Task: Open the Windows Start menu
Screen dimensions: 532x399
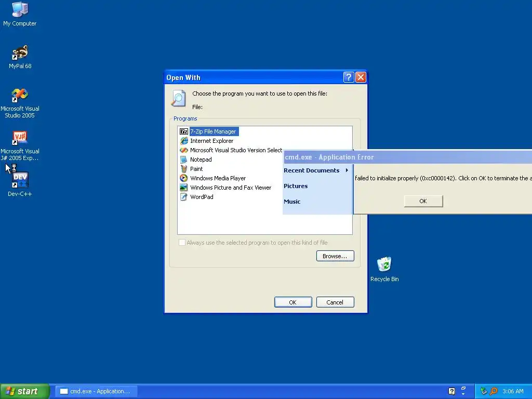Action: (x=24, y=391)
